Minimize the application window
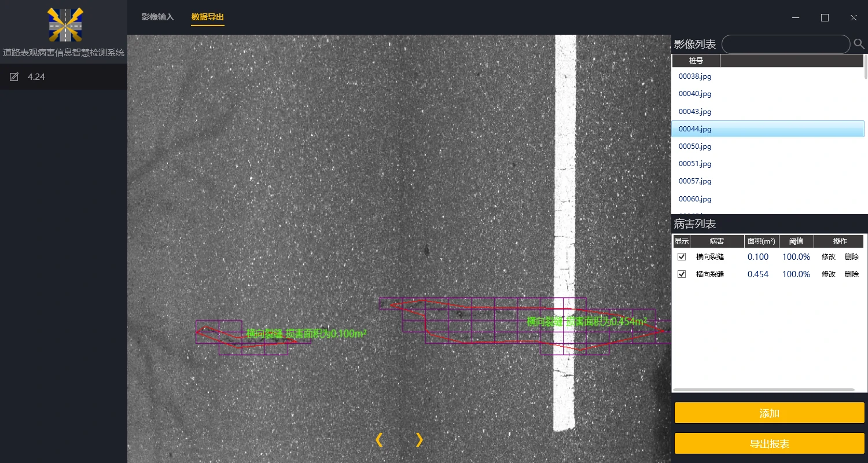 click(x=796, y=18)
